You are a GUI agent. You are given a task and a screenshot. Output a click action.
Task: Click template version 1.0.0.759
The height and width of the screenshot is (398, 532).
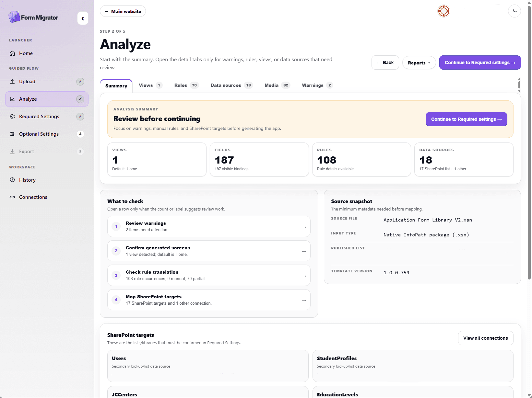pyautogui.click(x=396, y=273)
